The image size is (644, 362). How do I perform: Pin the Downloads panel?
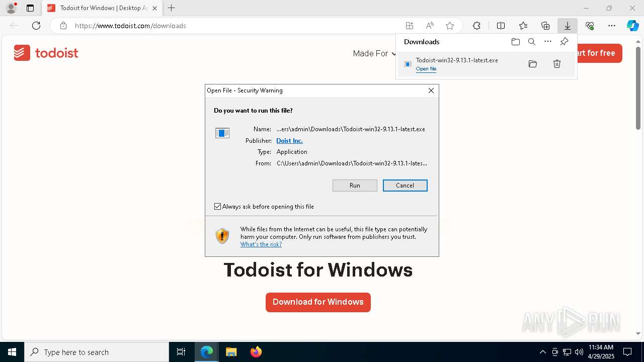point(564,42)
